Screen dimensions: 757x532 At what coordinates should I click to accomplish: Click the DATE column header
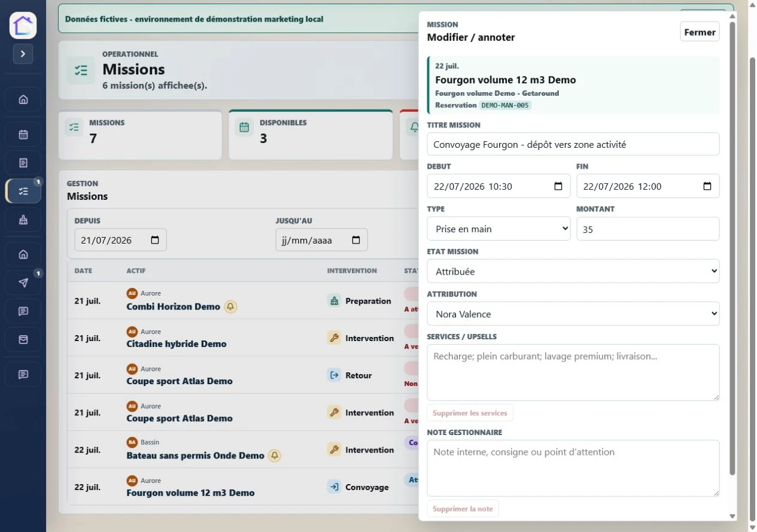coord(83,271)
